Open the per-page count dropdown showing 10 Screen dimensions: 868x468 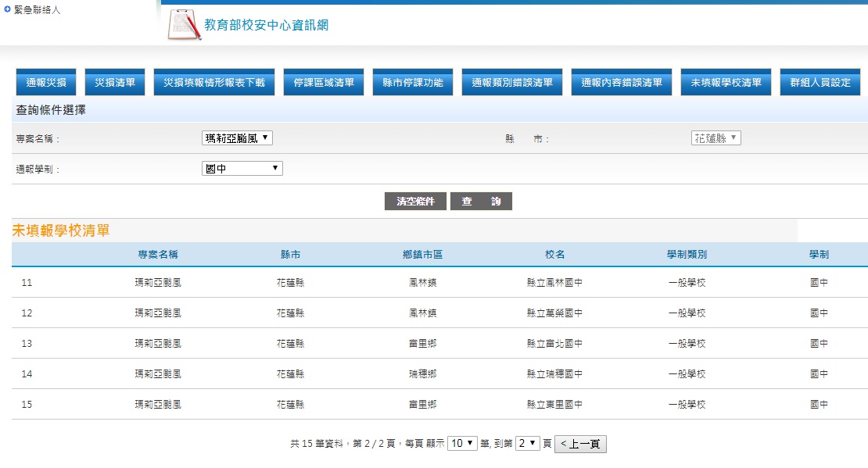tap(462, 444)
